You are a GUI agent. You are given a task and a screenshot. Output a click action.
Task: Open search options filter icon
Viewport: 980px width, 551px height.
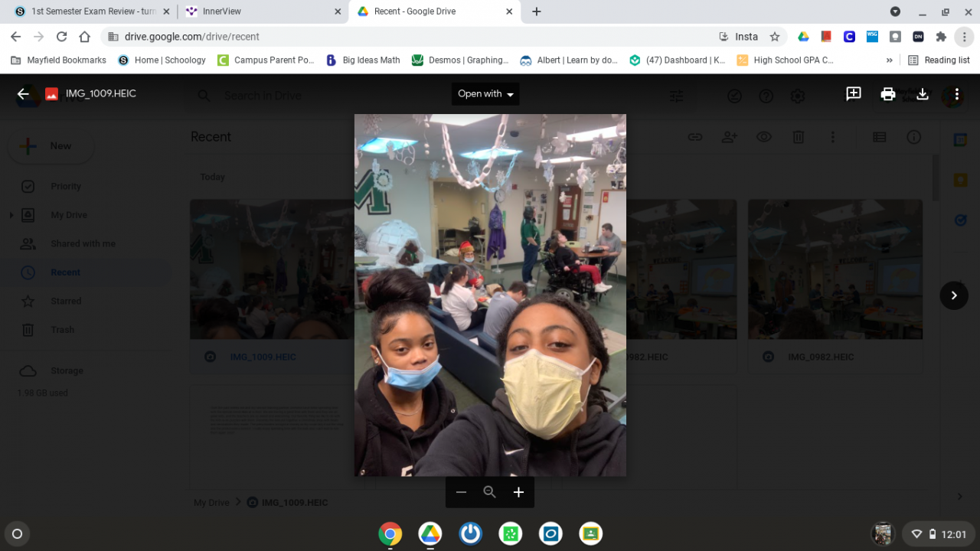click(x=677, y=96)
